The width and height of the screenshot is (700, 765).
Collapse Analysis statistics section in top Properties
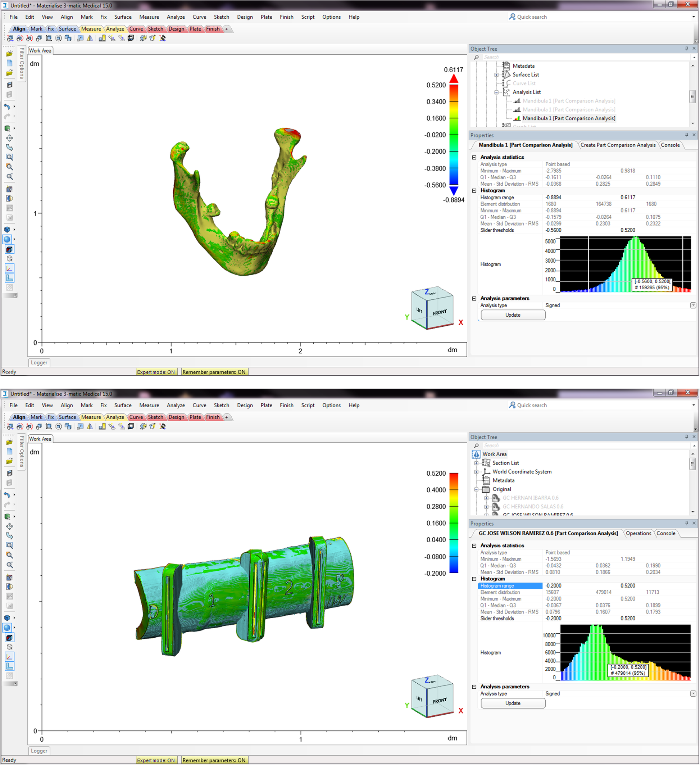pos(474,157)
